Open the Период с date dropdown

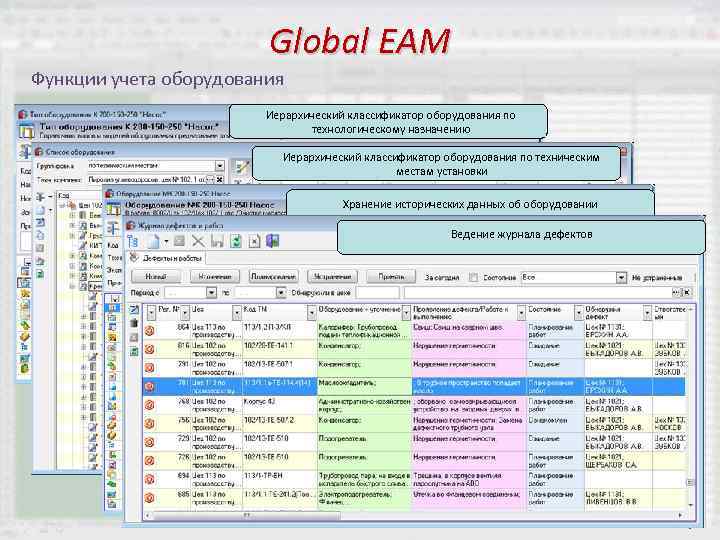[x=211, y=292]
